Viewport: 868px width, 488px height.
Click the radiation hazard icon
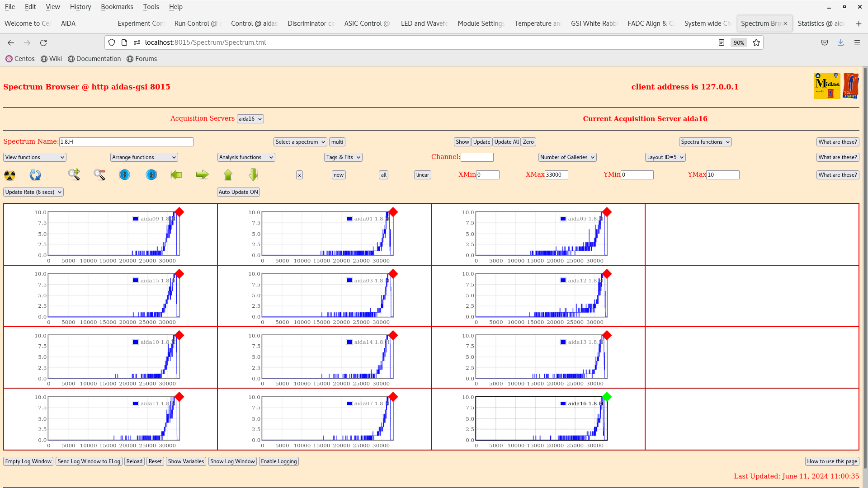[x=9, y=175]
